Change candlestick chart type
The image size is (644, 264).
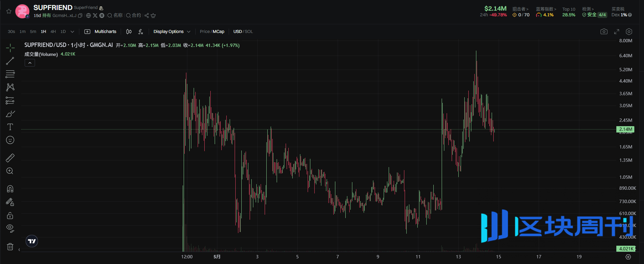click(129, 32)
